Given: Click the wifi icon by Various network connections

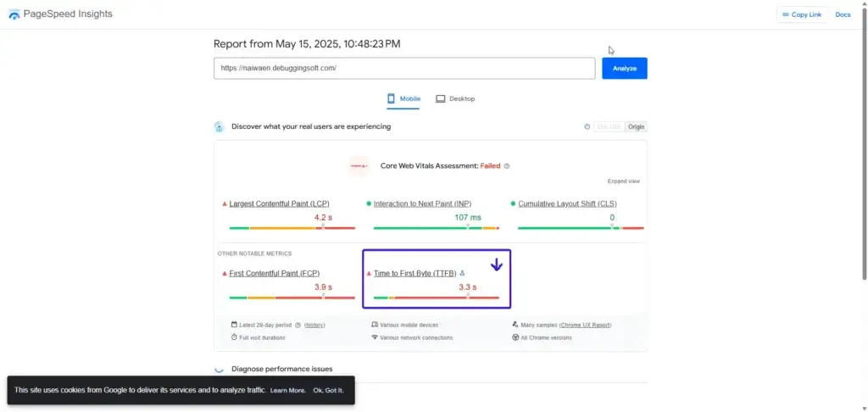Looking at the screenshot, I should (375, 337).
